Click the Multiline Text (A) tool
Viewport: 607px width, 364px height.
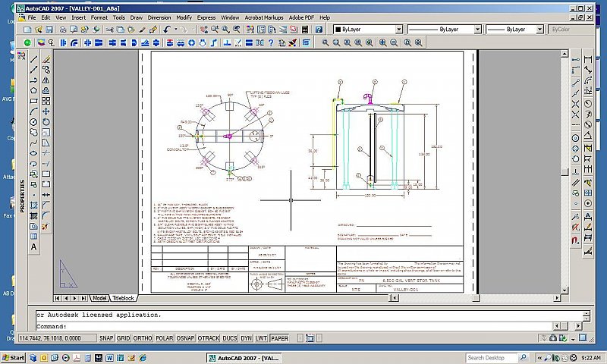34,246
